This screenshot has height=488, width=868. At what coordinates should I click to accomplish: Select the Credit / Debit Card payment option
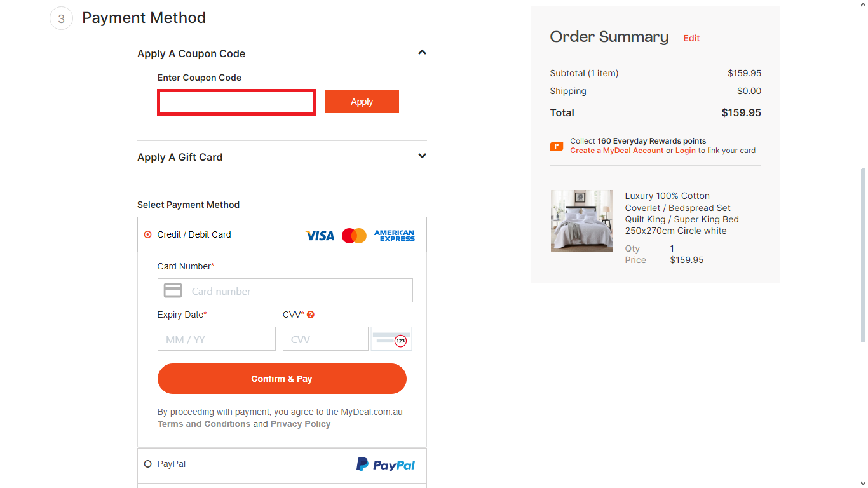point(147,234)
